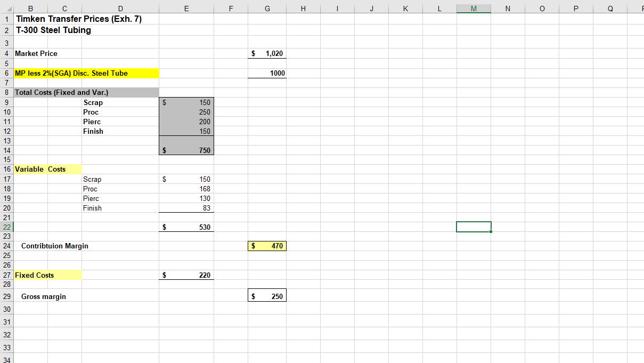Select the Variable Costs sum 530
The height and width of the screenshot is (363, 644).
(x=186, y=227)
